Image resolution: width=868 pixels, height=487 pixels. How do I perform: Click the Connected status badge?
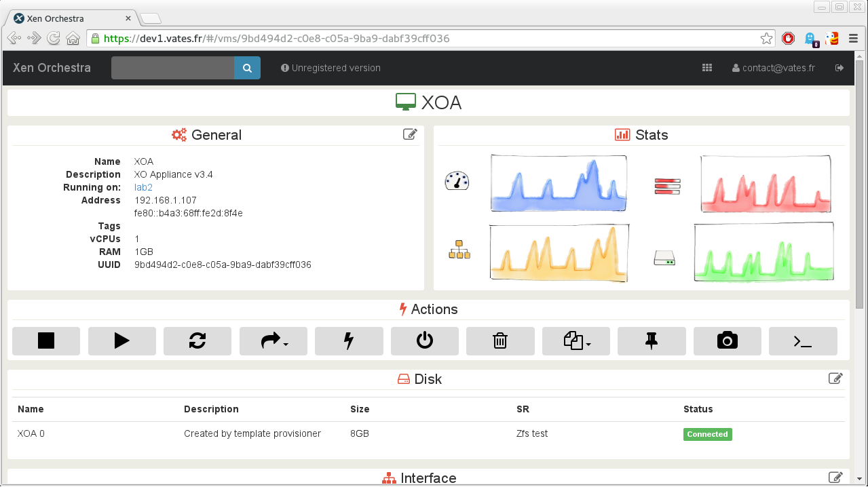tap(707, 434)
